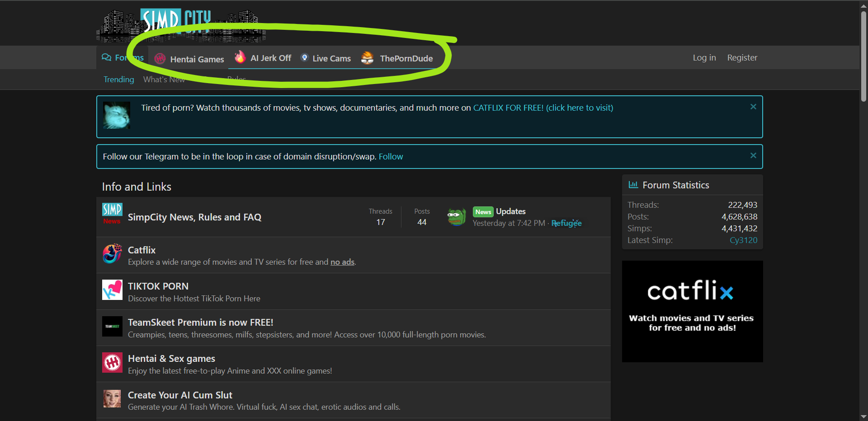The height and width of the screenshot is (421, 868).
Task: Click the SimpCity skyline logo
Action: 181,26
